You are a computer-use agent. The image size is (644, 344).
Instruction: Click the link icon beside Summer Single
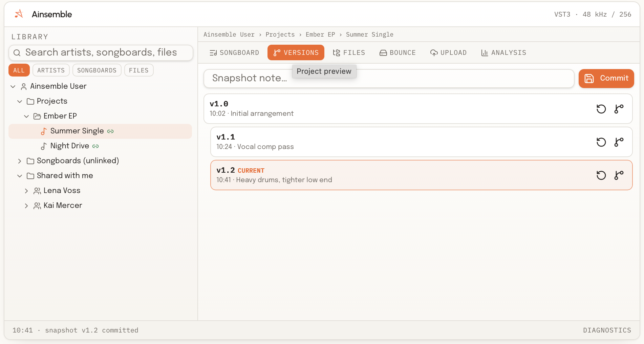(x=110, y=131)
